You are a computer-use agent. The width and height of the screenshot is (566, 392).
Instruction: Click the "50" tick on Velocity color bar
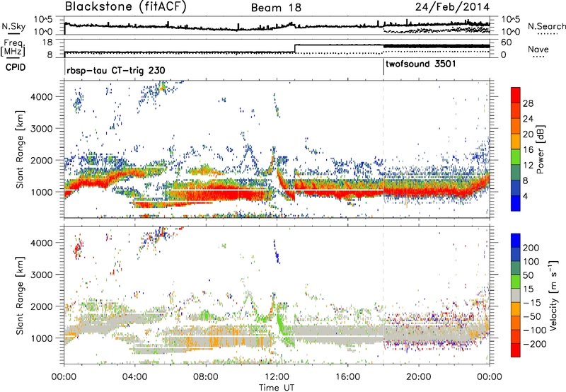[528, 275]
